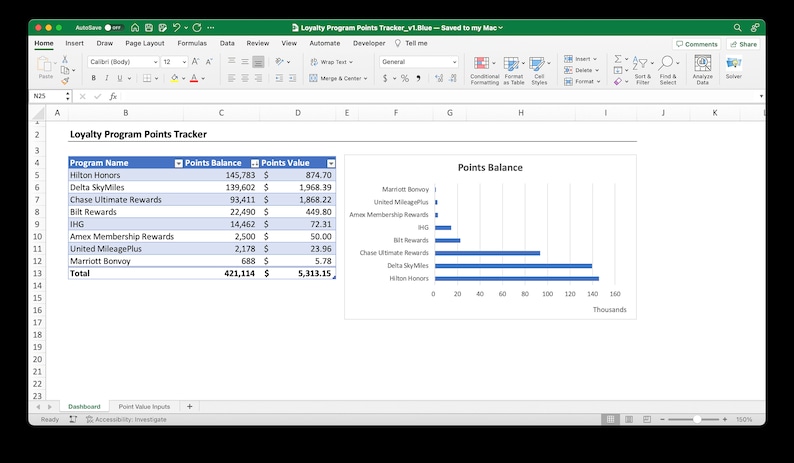Click the Increase Decimal icon
This screenshot has width=794, height=463.
pos(439,78)
